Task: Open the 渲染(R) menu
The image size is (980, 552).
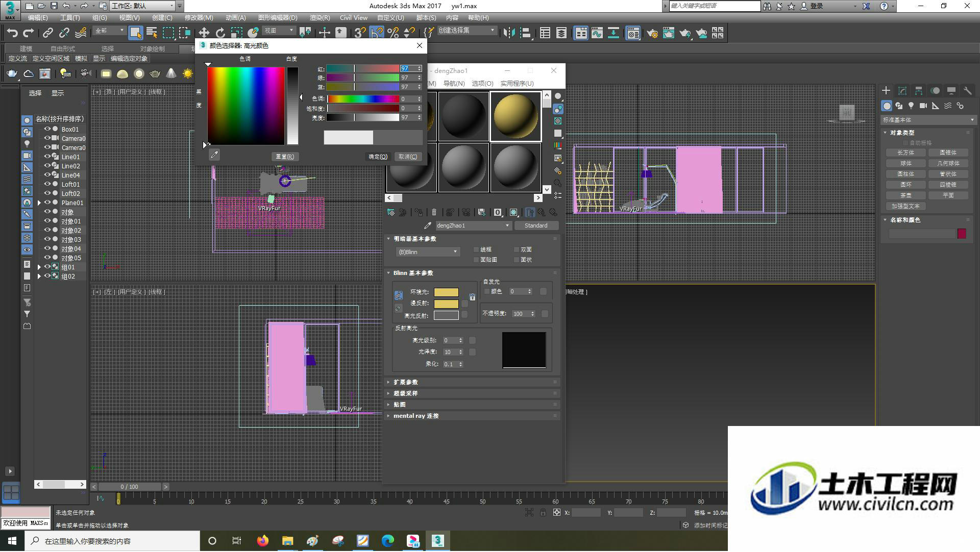Action: coord(320,17)
